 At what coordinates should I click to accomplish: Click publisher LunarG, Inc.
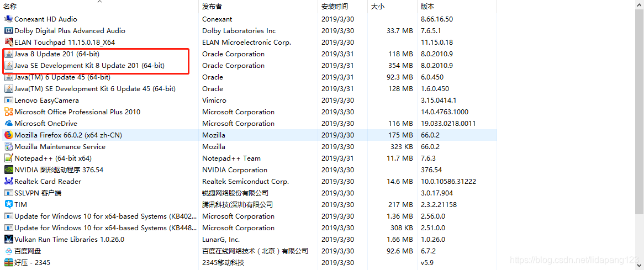(x=221, y=239)
